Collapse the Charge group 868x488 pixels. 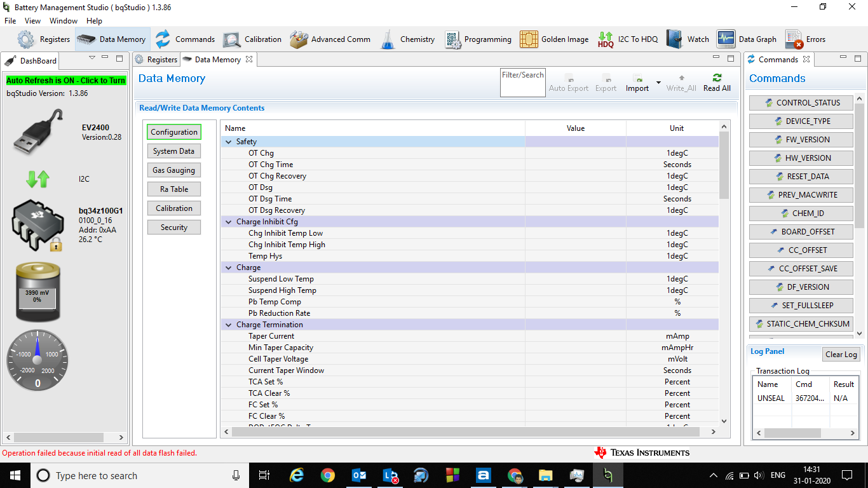click(229, 268)
